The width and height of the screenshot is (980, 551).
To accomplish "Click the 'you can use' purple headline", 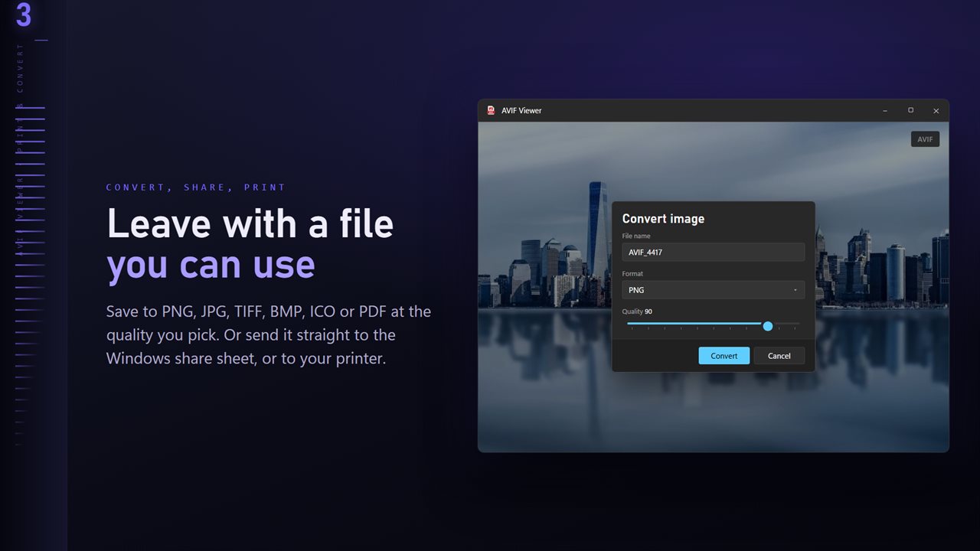I will coord(211,264).
